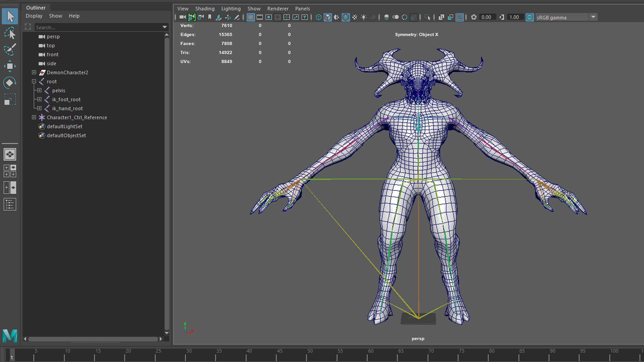644x362 pixels.
Task: Toggle Textured display icon
Action: (355, 17)
